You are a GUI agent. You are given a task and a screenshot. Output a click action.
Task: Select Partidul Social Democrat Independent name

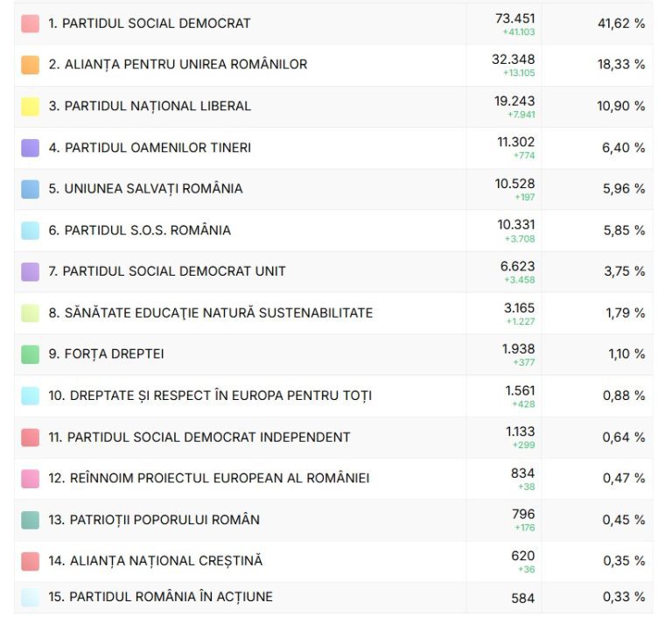point(199,437)
